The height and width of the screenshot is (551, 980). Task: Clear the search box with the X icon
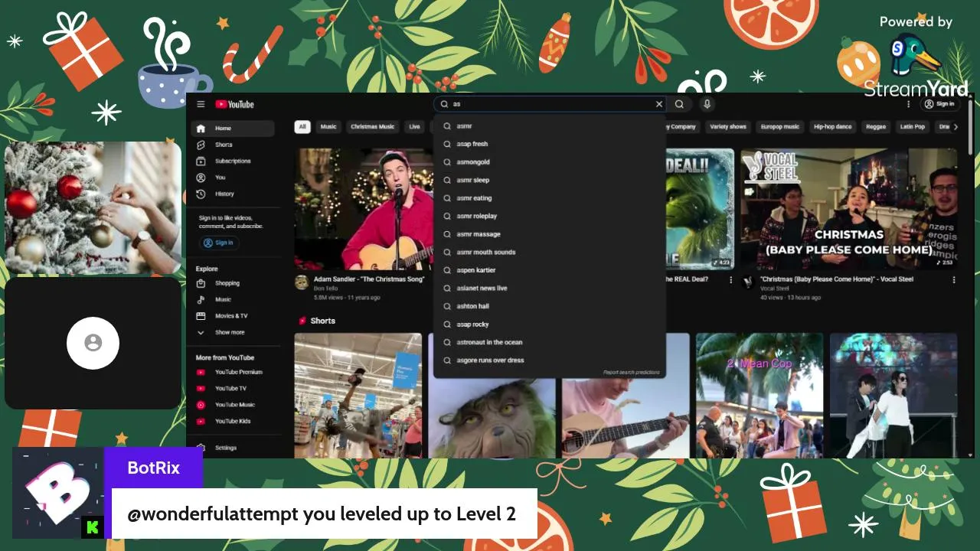click(x=658, y=104)
